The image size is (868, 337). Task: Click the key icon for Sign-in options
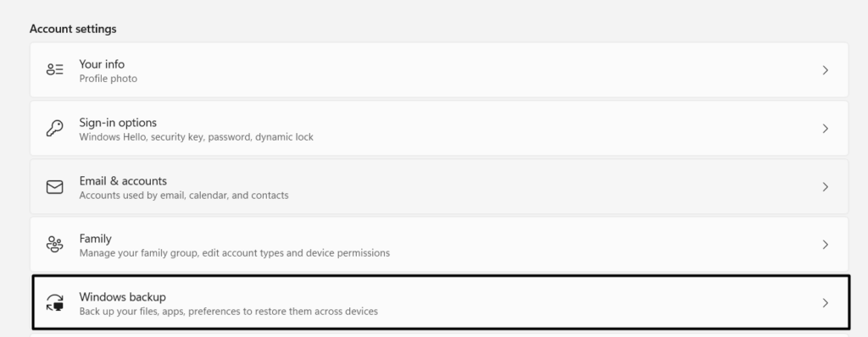pyautogui.click(x=55, y=129)
